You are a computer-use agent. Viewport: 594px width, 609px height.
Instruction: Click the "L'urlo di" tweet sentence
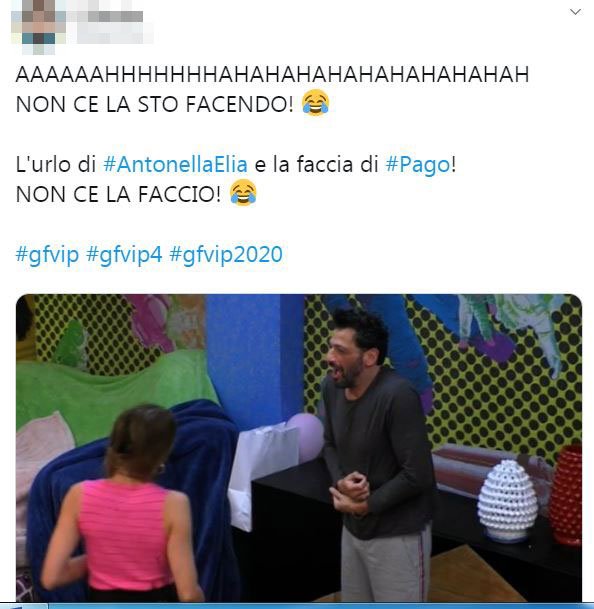pyautogui.click(x=236, y=164)
